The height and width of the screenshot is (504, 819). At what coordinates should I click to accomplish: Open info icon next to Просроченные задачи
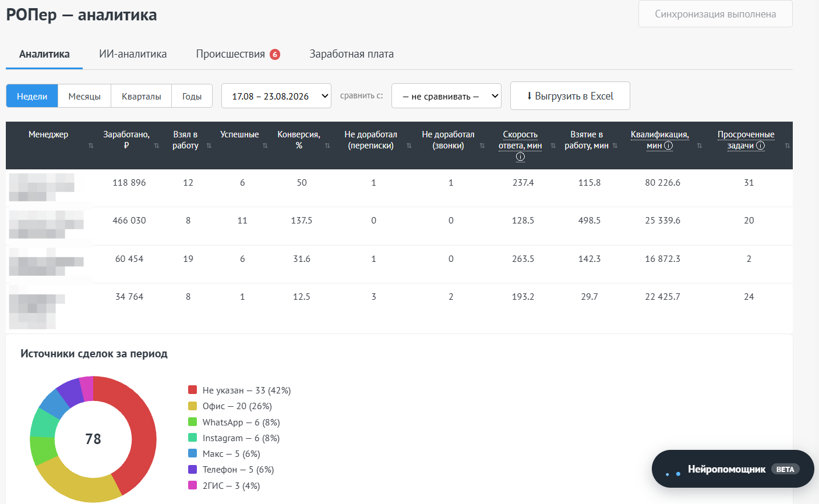tap(760, 145)
